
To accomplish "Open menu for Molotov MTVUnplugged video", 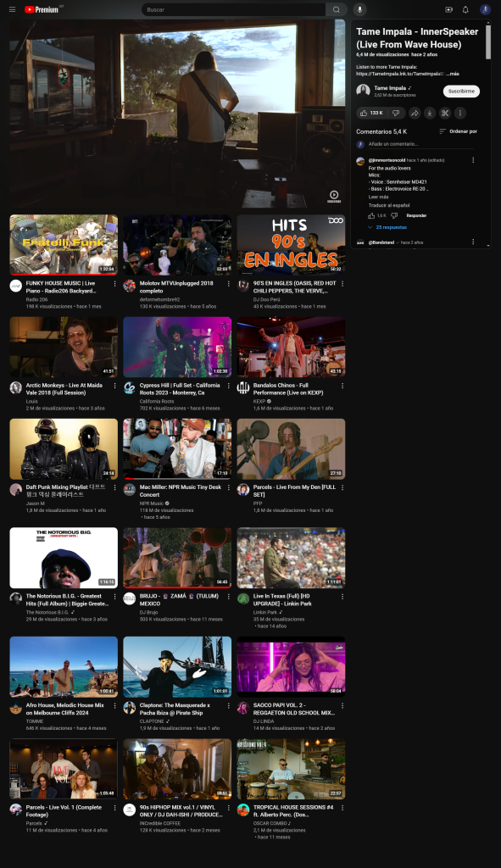I will [x=229, y=283].
